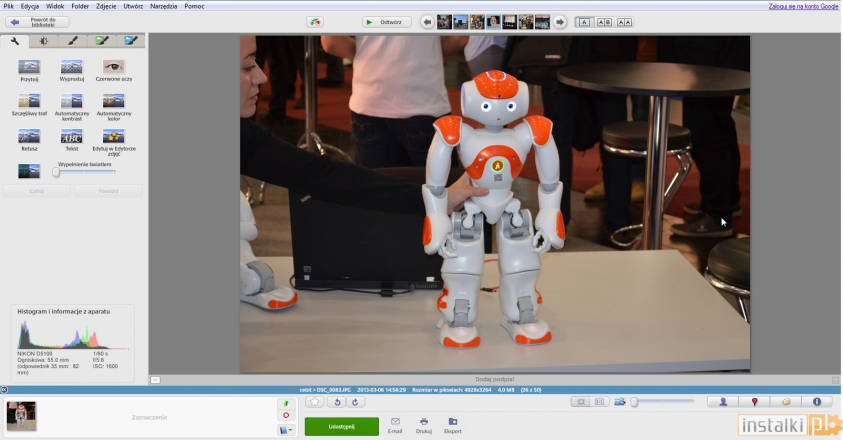The image size is (843, 440).
Task: Rotate photo counterclockwise
Action: pyautogui.click(x=338, y=402)
